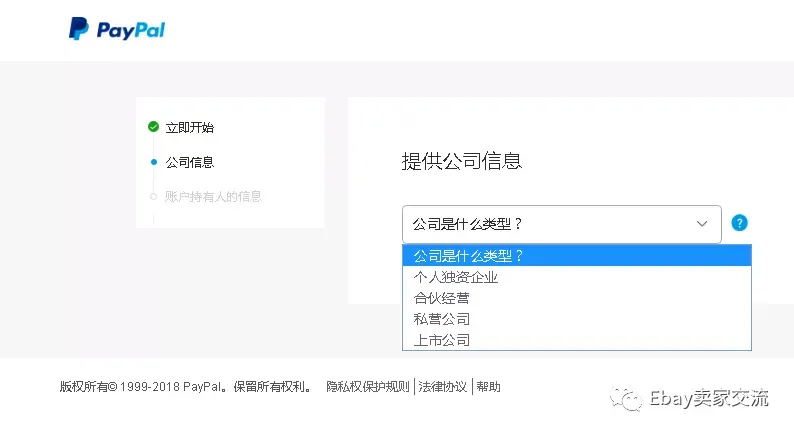The height and width of the screenshot is (434, 794).
Task: Select the highlighted 公司是什么类型？ option
Action: [577, 256]
